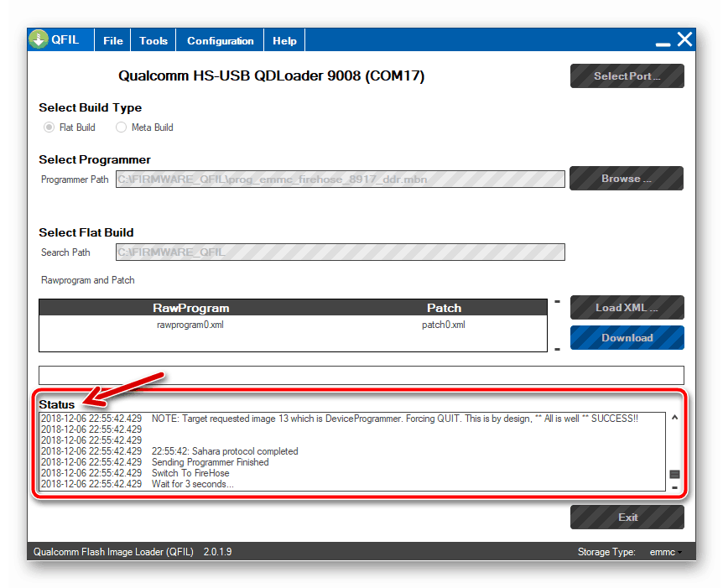Open the Configuration menu
Viewport: 723px width, 588px height.
[x=220, y=40]
